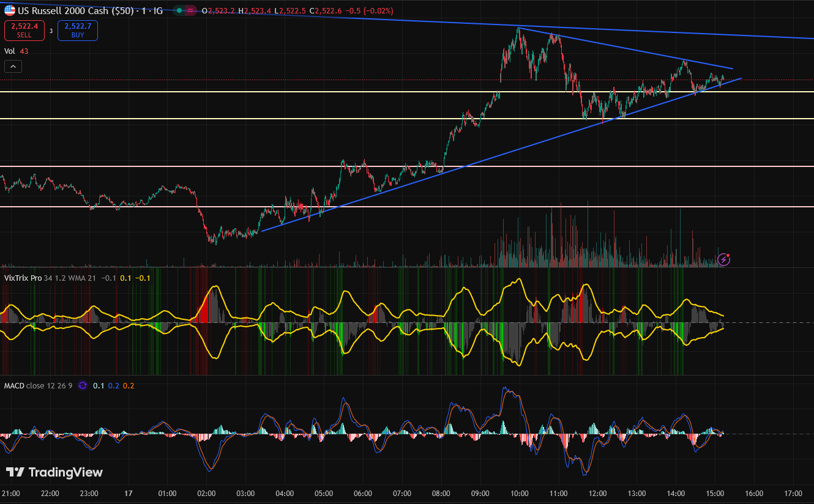Click the low price L2,522.5
This screenshot has height=504, width=814.
[291, 11]
